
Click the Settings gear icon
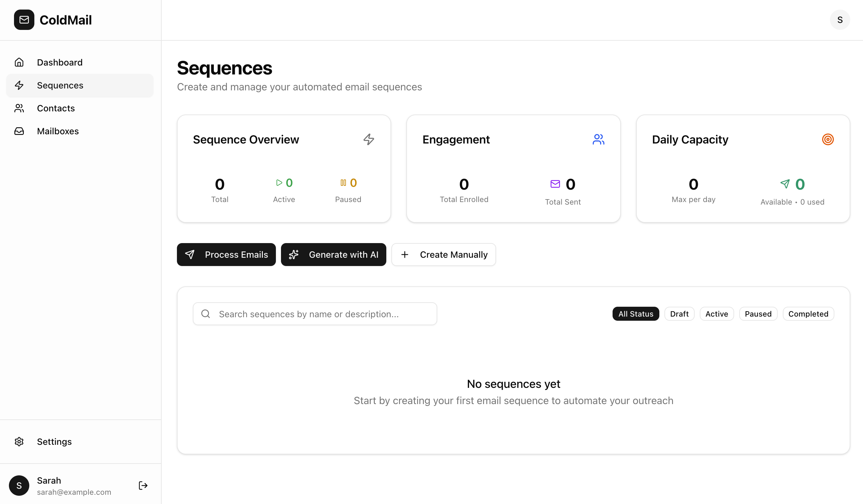(19, 441)
